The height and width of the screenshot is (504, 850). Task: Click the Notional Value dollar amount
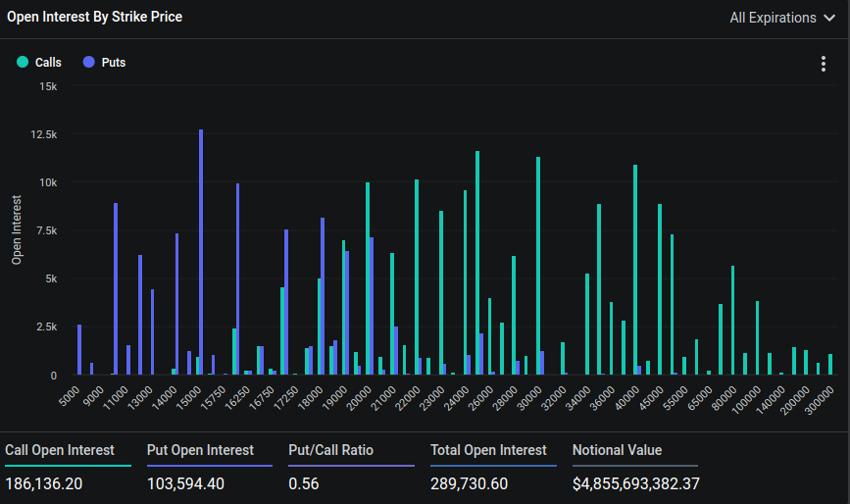(x=636, y=483)
